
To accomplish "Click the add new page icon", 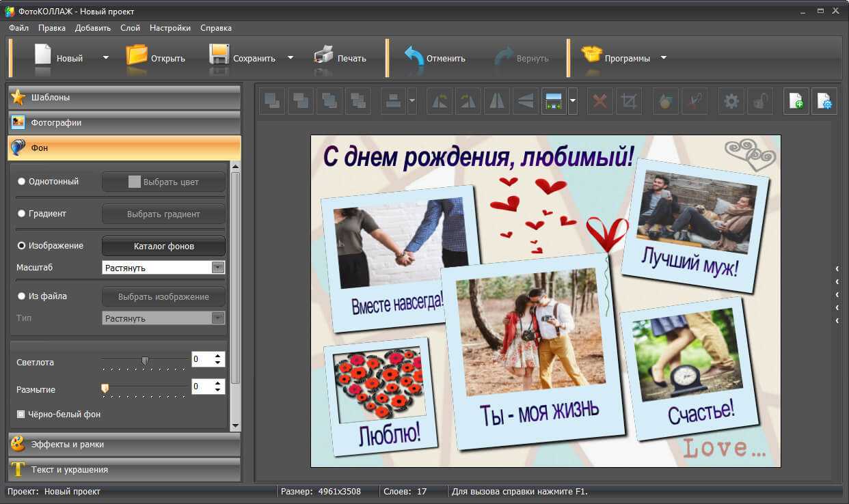I will 796,102.
